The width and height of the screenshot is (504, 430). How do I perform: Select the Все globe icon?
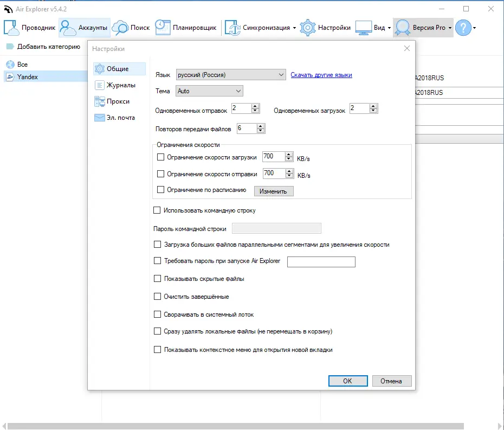(x=10, y=65)
